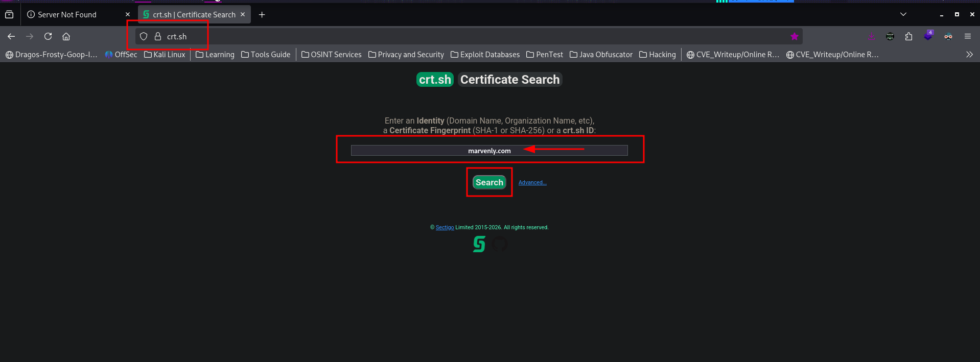
Task: Open the list all tabs dropdown
Action: (x=903, y=14)
